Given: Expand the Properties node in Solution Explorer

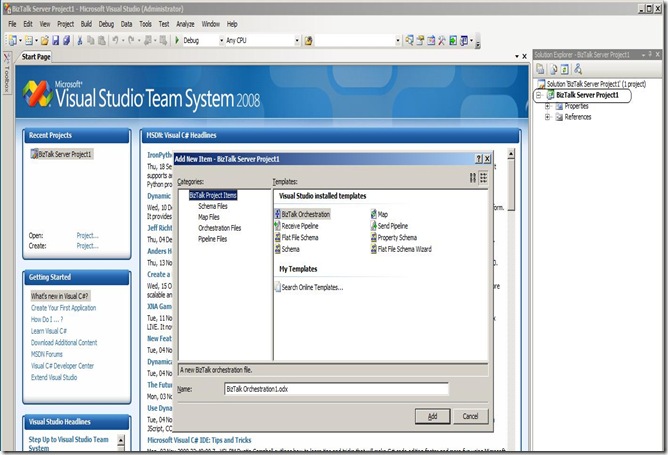Looking at the screenshot, I should pos(548,106).
